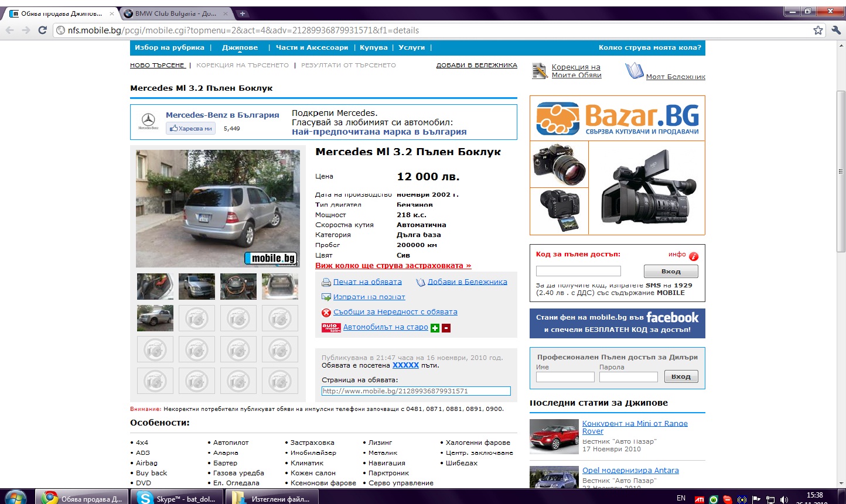
Task: Click Корекция на Моите Обяви icon
Action: coord(540,71)
